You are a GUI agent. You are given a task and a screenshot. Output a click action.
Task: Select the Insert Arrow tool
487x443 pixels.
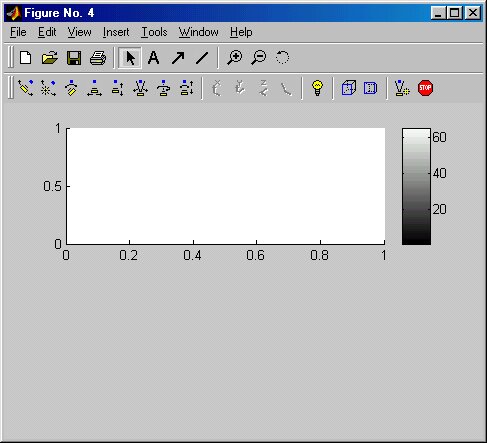click(x=178, y=58)
